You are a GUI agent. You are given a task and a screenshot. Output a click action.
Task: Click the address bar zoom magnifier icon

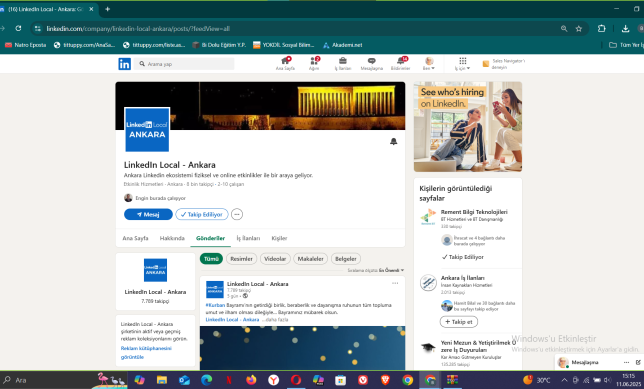point(564,29)
